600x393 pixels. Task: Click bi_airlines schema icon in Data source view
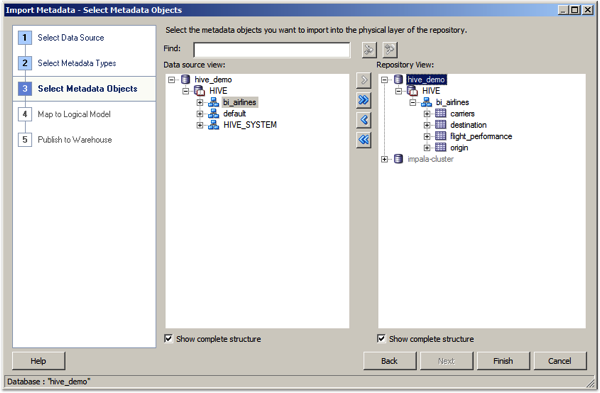(214, 102)
